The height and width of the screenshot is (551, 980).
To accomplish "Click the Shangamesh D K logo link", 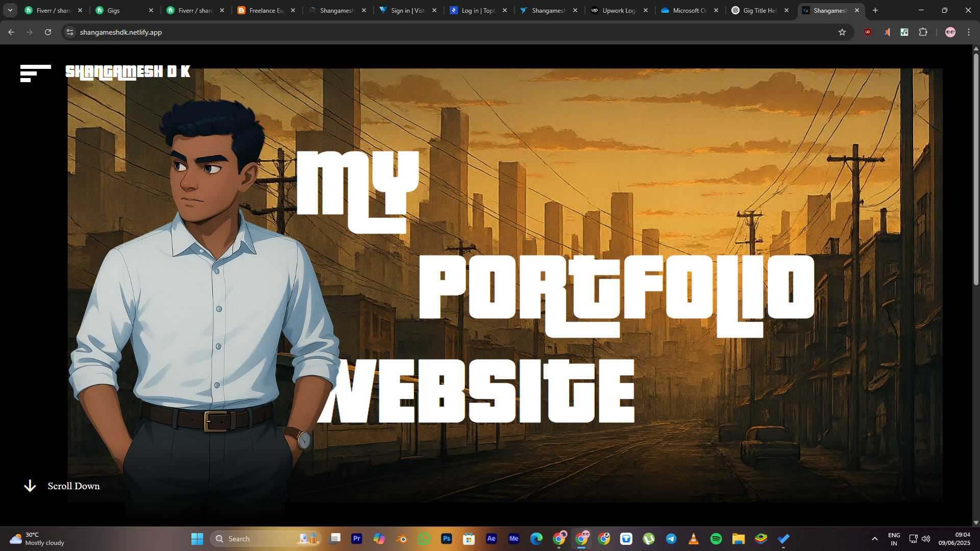I will [128, 71].
